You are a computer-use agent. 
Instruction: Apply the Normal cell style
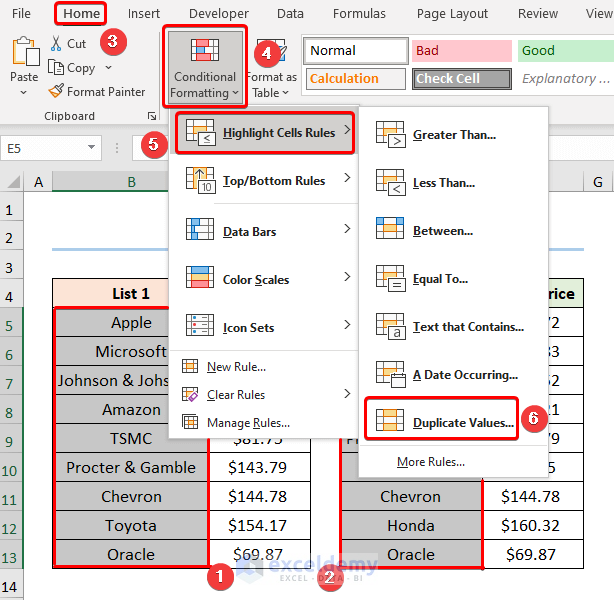pos(356,51)
